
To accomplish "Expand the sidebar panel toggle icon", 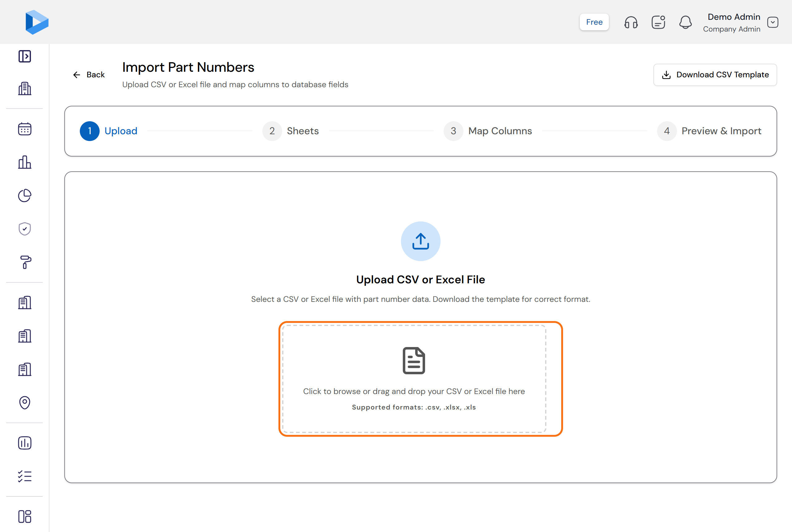I will [x=24, y=56].
